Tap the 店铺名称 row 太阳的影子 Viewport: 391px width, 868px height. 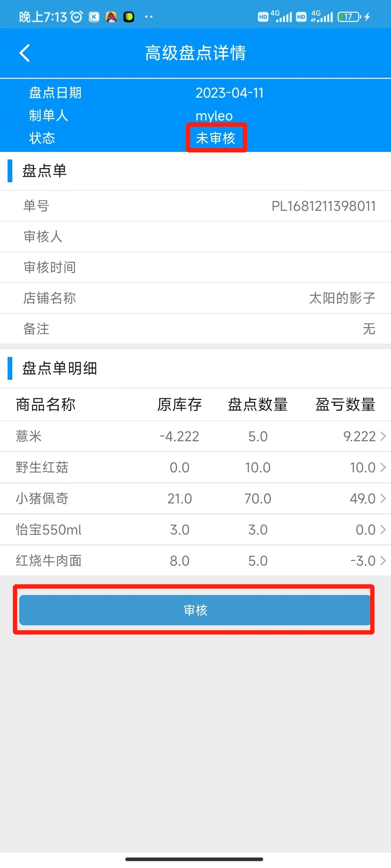tap(195, 298)
